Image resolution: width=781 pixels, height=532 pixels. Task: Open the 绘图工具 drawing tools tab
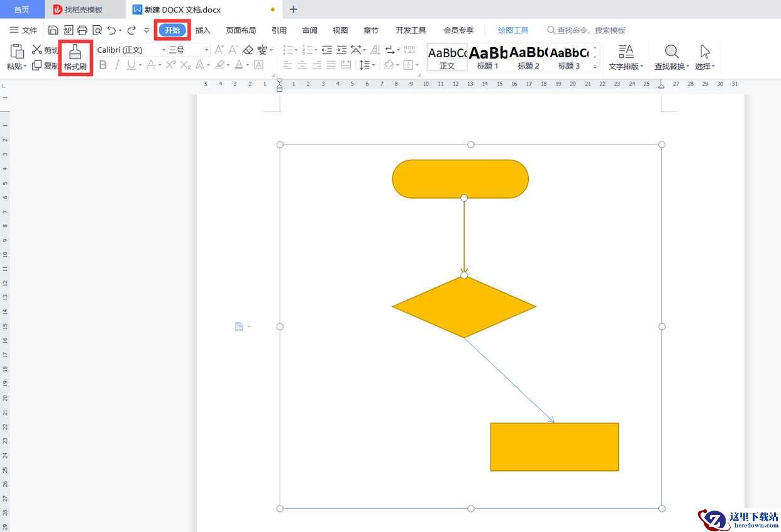tap(513, 30)
